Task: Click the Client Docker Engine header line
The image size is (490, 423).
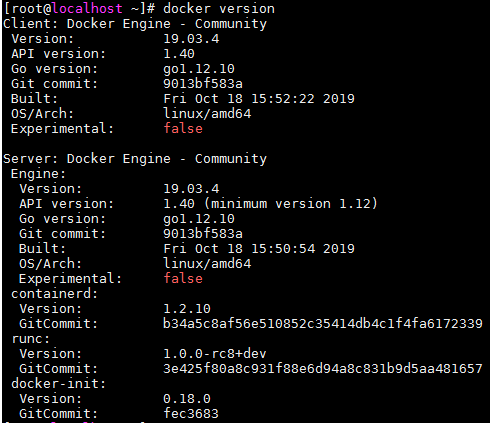Action: 135,24
